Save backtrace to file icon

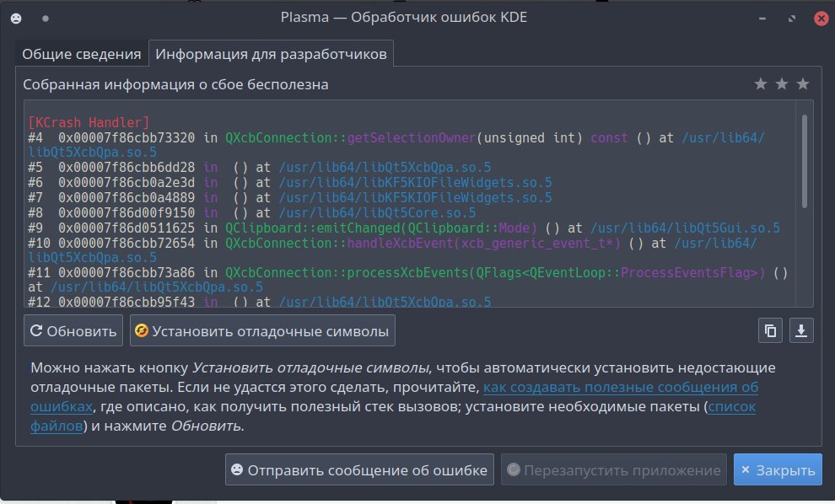tap(801, 330)
